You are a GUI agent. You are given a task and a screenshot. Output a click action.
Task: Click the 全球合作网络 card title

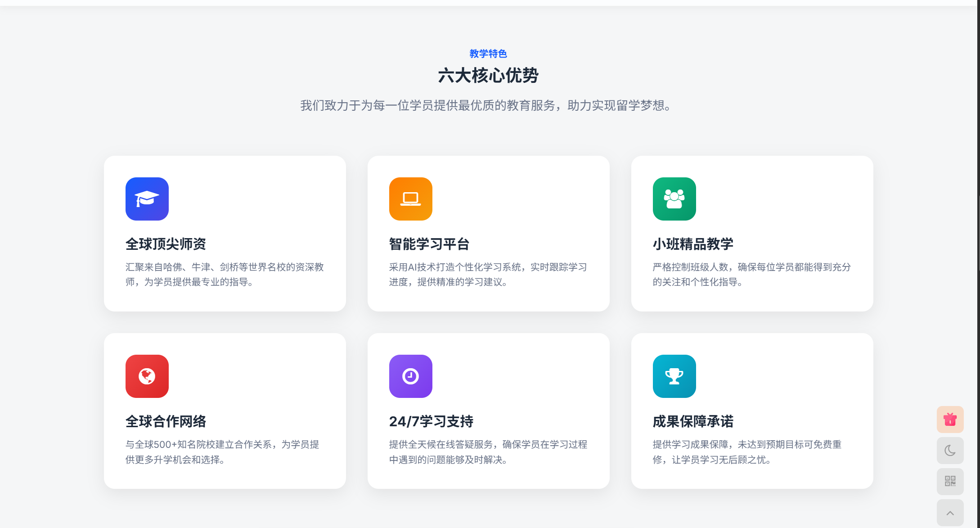pyautogui.click(x=166, y=421)
